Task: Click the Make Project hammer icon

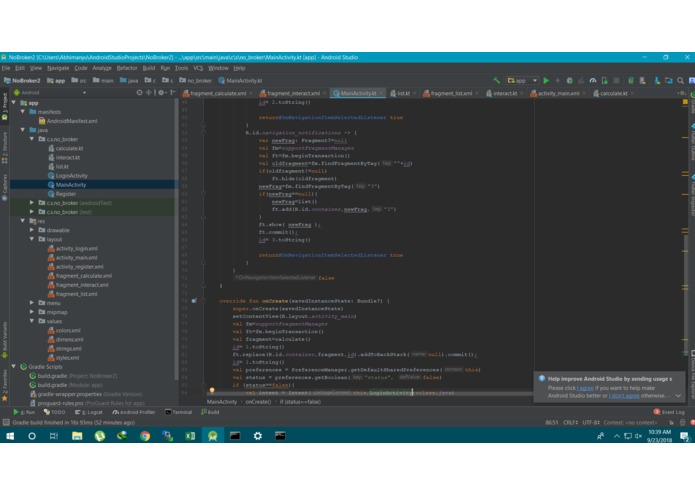Action: pyautogui.click(x=496, y=80)
